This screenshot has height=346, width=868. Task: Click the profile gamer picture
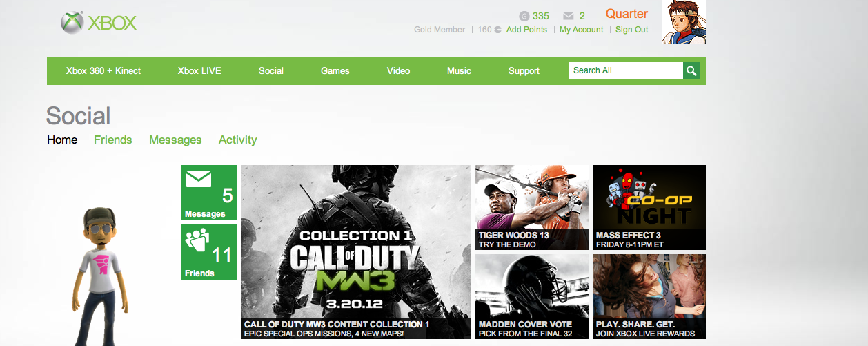(684, 22)
